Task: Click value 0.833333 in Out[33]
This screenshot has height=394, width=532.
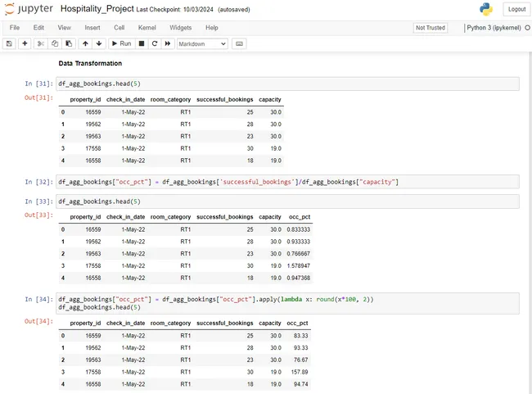Action: coord(298,229)
